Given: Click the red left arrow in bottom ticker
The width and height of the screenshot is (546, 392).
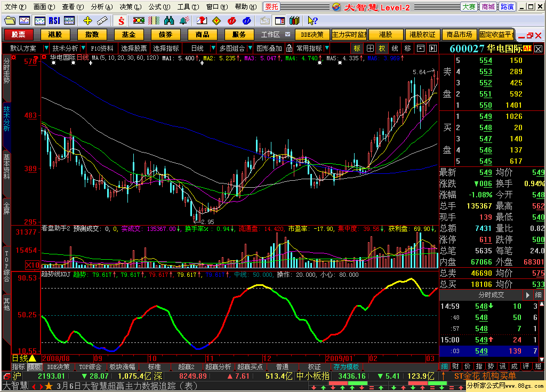Looking at the screenshot, I should (x=34, y=387).
